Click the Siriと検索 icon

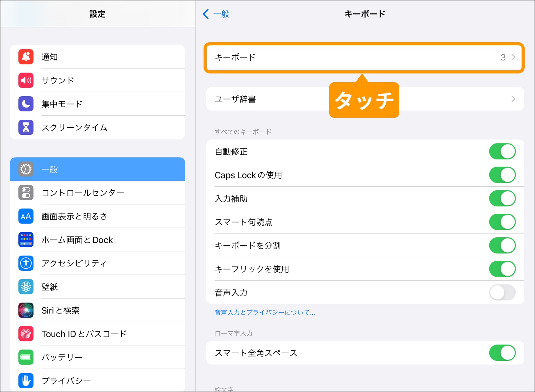[26, 310]
